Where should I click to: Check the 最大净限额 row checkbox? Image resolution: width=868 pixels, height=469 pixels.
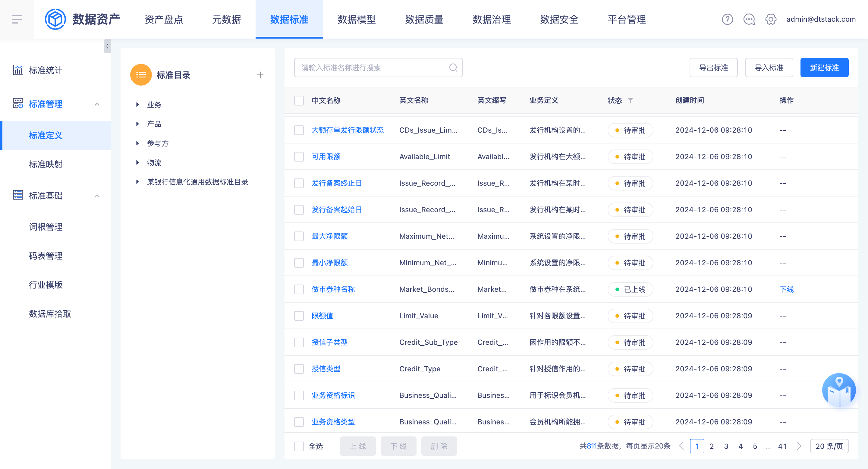[x=299, y=236]
